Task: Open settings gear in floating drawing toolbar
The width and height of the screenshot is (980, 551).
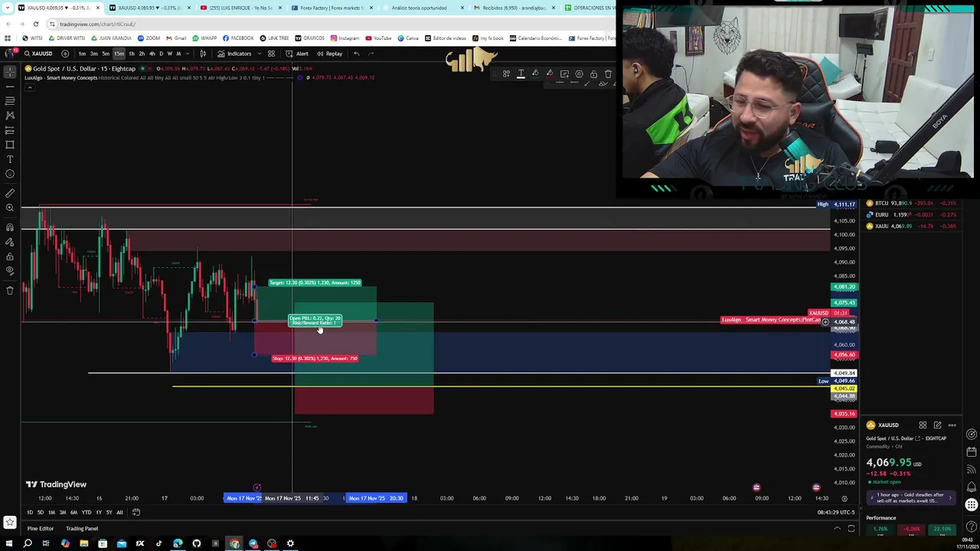Action: point(579,74)
